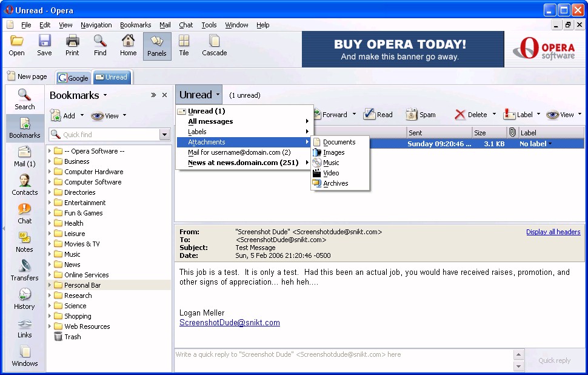Open the Transfers panel

coord(25,270)
